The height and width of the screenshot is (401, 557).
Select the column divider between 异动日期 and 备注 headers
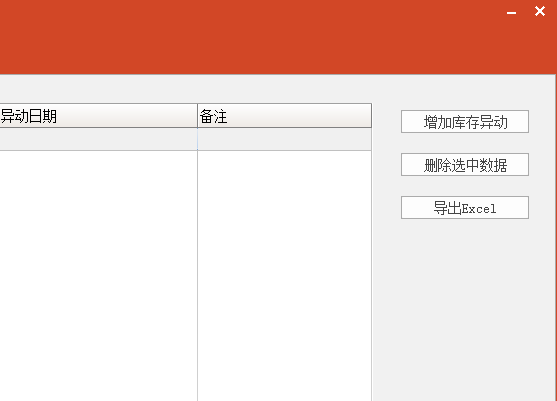198,116
